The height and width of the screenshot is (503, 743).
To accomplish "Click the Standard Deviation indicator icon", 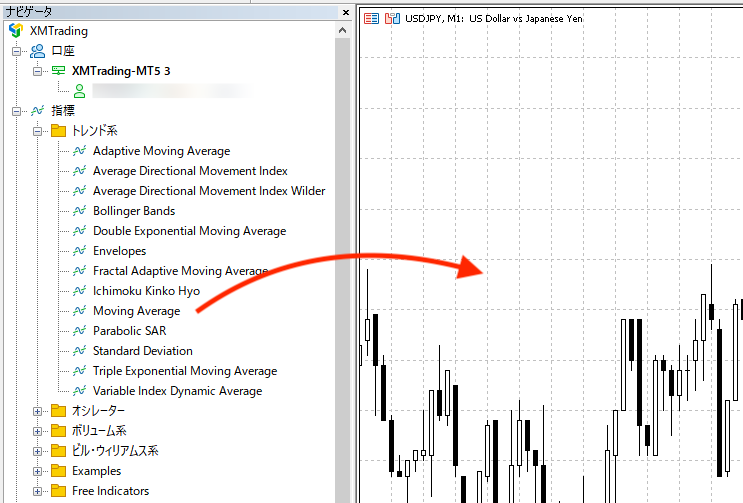I will point(79,350).
